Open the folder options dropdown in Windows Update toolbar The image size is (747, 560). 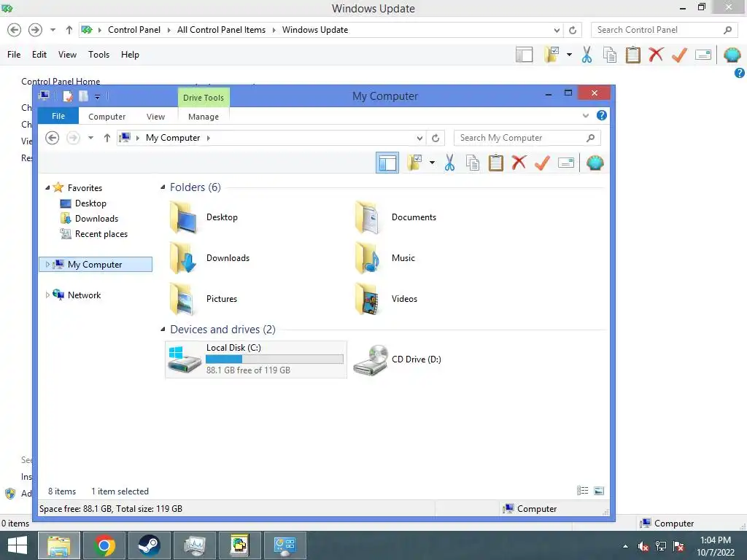(569, 54)
